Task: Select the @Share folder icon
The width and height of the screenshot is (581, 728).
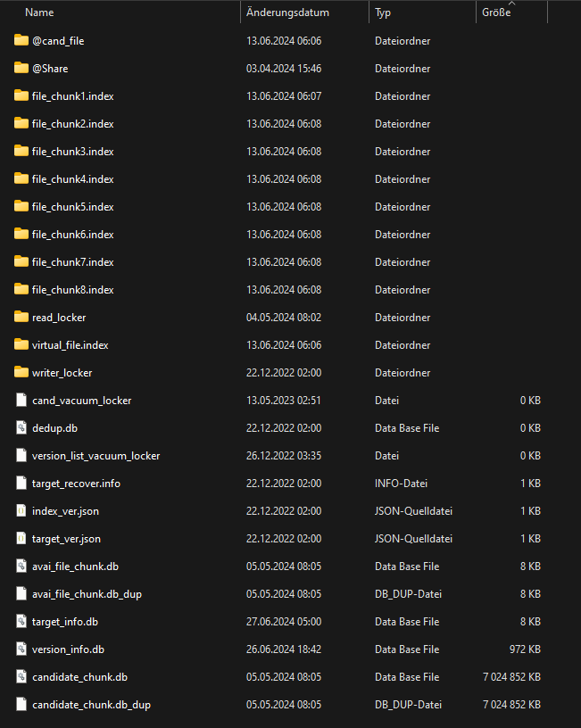Action: click(x=21, y=69)
